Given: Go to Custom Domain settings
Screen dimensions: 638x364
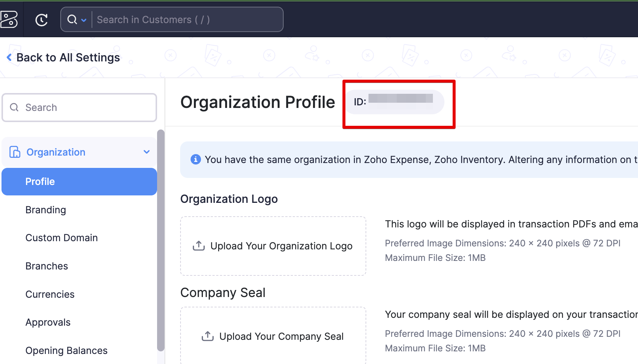Looking at the screenshot, I should [x=61, y=238].
